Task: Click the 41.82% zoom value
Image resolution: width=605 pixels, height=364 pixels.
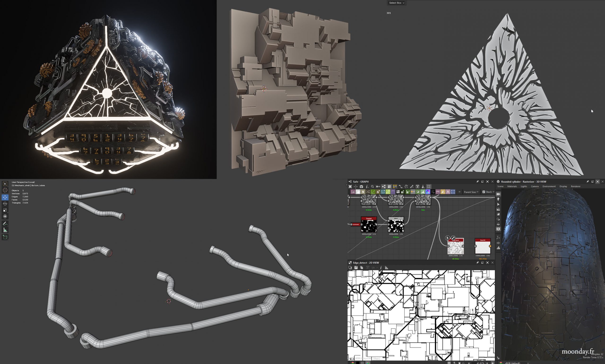Action: (480, 363)
